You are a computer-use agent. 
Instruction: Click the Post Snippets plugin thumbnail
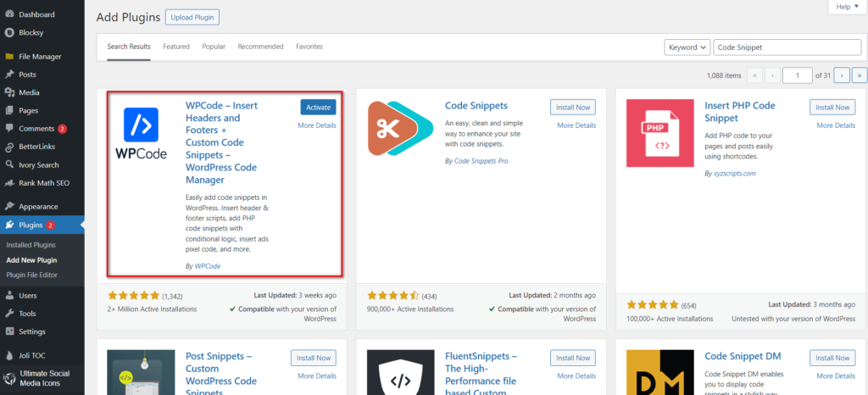click(142, 372)
